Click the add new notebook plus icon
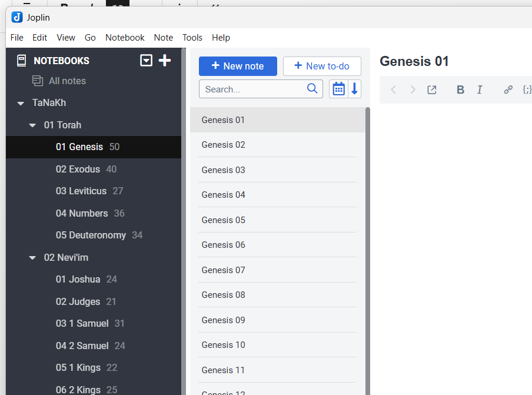The image size is (532, 395). (165, 60)
